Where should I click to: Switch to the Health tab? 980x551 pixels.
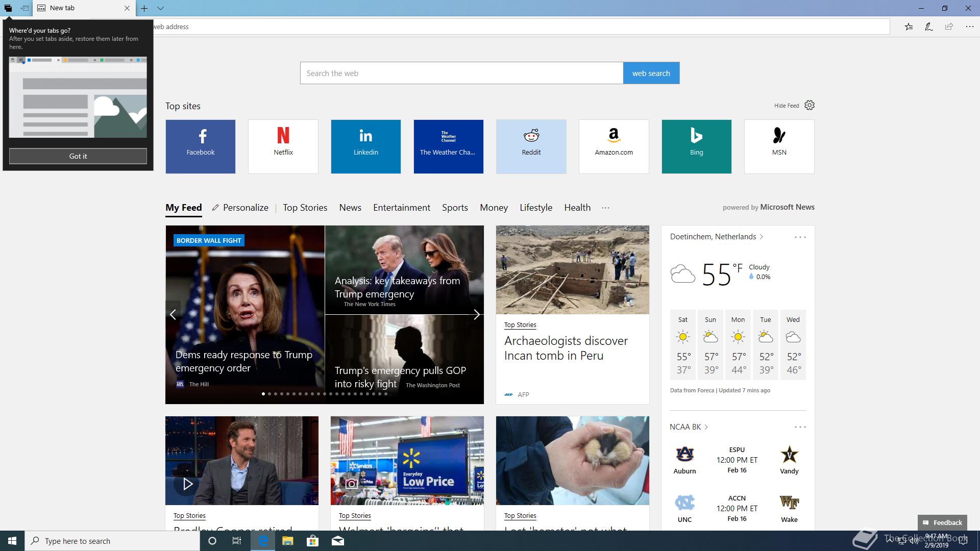pyautogui.click(x=577, y=208)
